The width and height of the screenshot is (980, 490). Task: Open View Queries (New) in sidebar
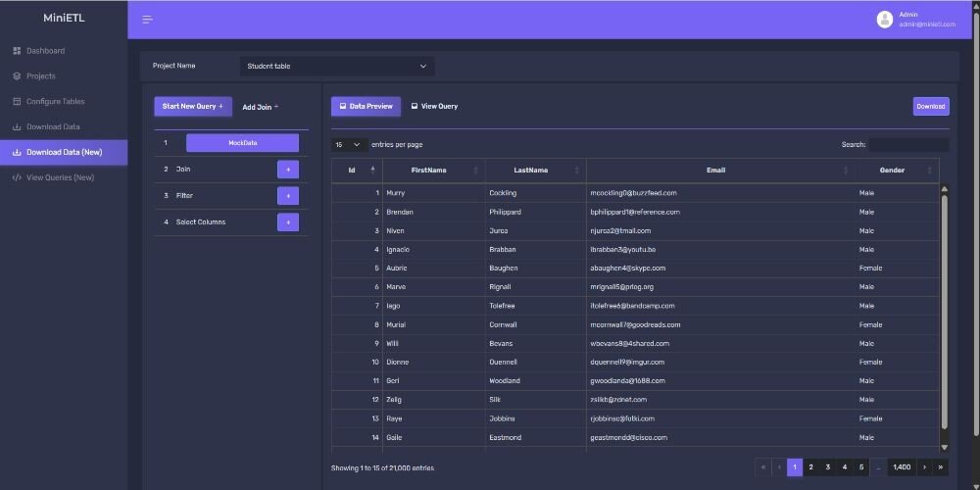click(60, 177)
